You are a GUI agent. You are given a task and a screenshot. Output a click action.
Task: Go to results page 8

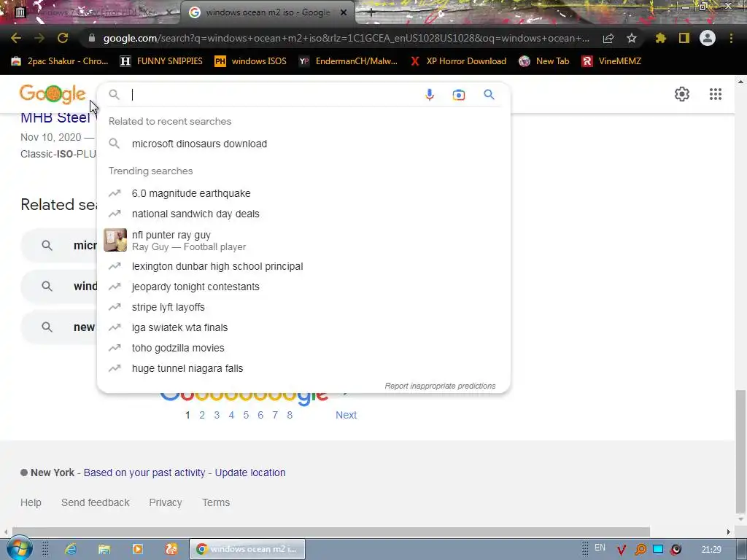point(290,415)
